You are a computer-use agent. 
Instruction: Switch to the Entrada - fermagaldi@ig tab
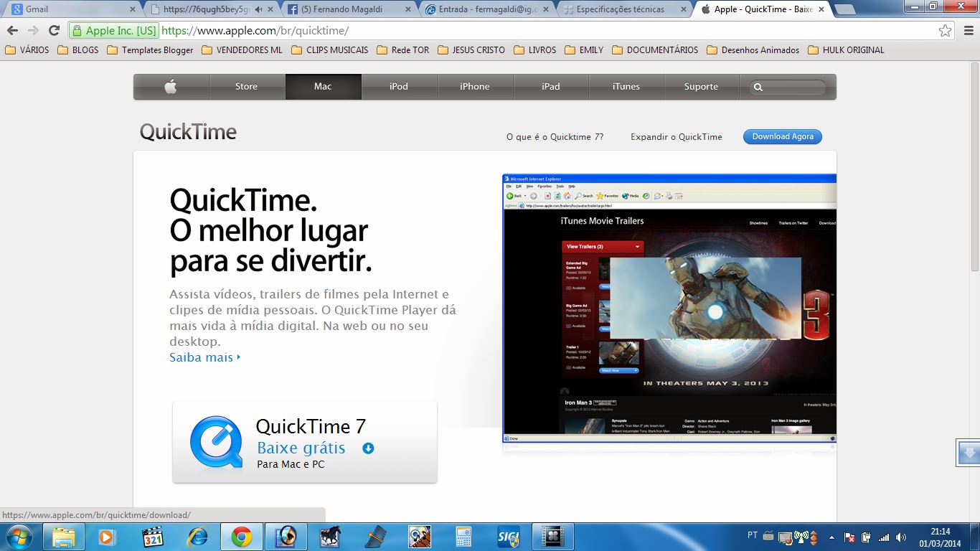tap(487, 9)
